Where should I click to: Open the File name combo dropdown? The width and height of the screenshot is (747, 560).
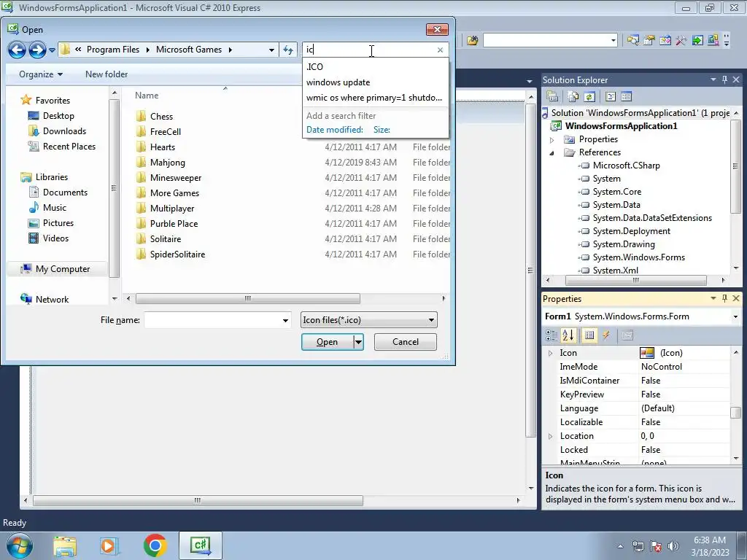tap(285, 321)
